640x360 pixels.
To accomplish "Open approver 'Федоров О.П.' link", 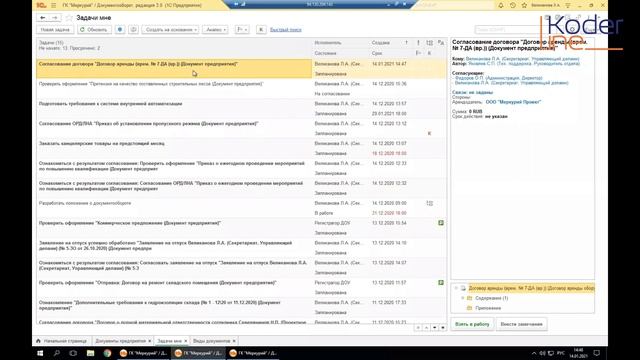I will pos(498,78).
